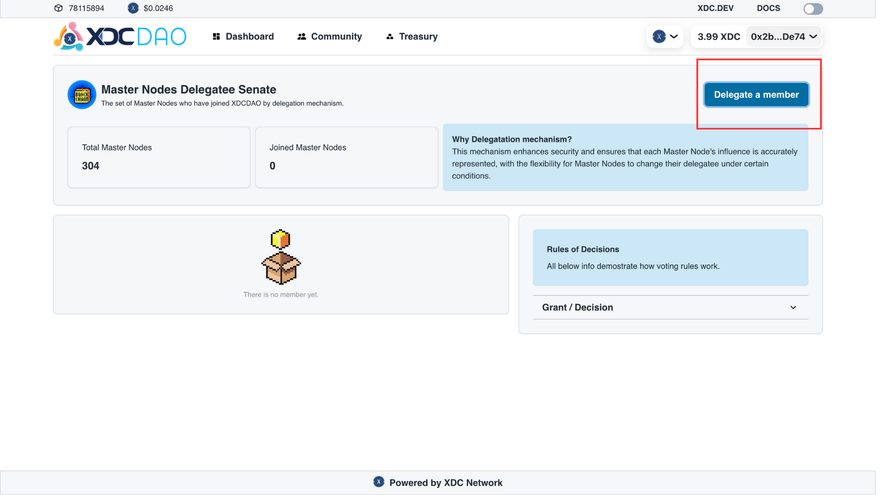Screen dimensions: 880x495
Task: Click the block height cube icon
Action: 58,8
